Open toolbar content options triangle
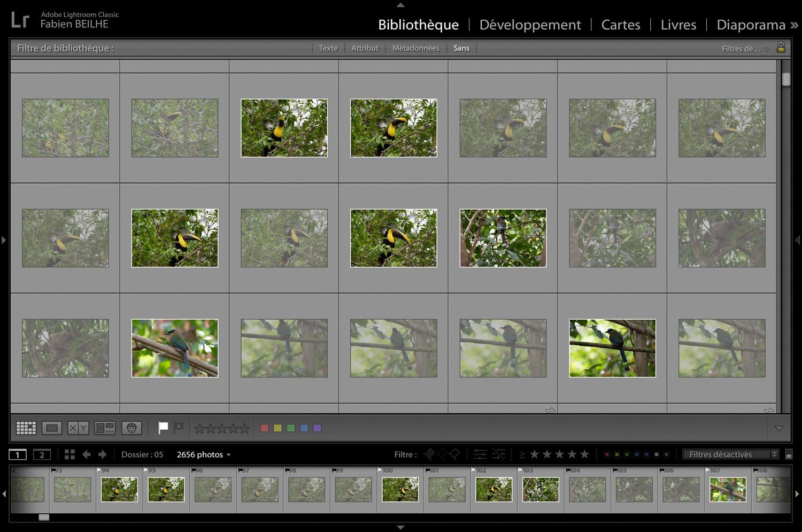The image size is (802, 532). click(x=779, y=428)
